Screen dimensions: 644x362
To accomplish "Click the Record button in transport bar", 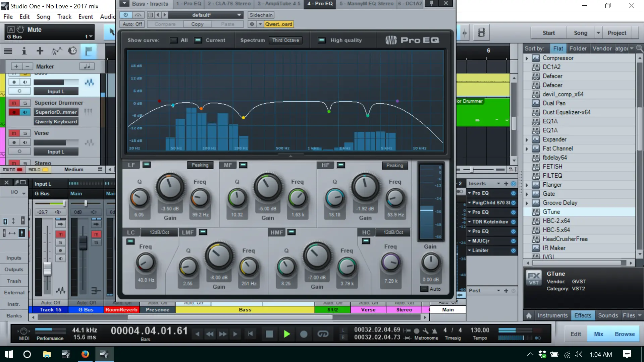I will [x=304, y=334].
